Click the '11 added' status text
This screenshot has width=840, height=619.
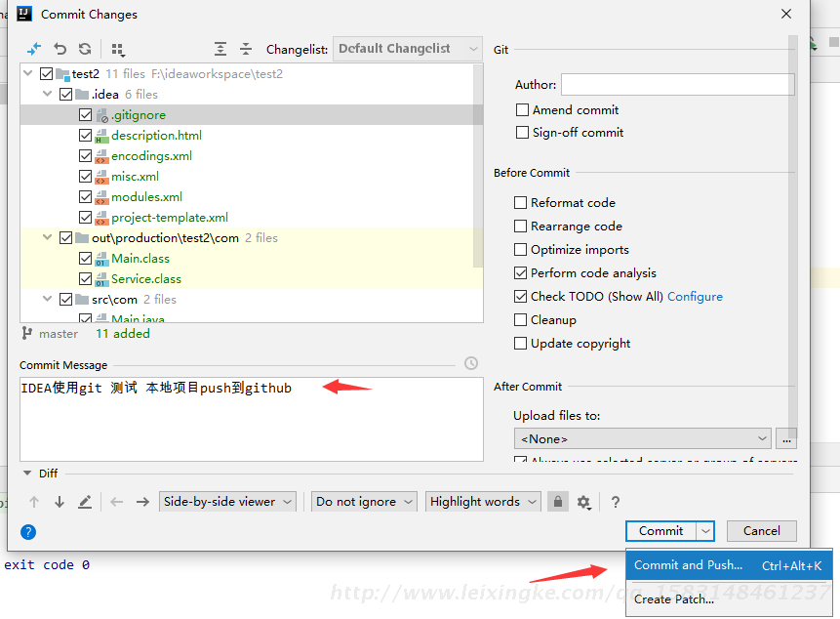point(123,333)
